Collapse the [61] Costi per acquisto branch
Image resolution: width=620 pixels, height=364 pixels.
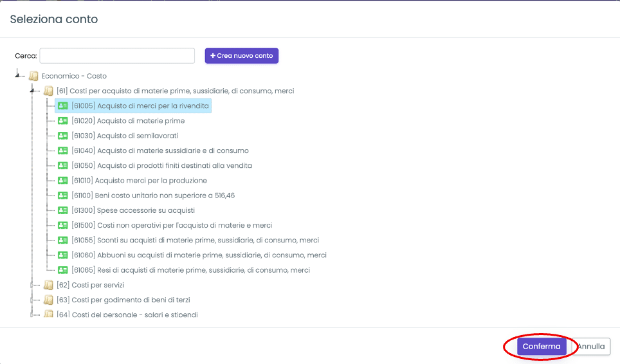point(32,91)
